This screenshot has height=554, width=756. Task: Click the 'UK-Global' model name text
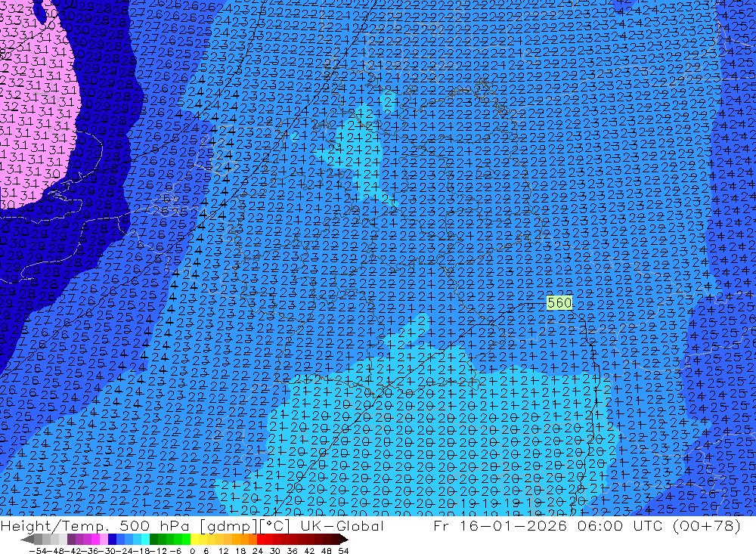tap(342, 526)
